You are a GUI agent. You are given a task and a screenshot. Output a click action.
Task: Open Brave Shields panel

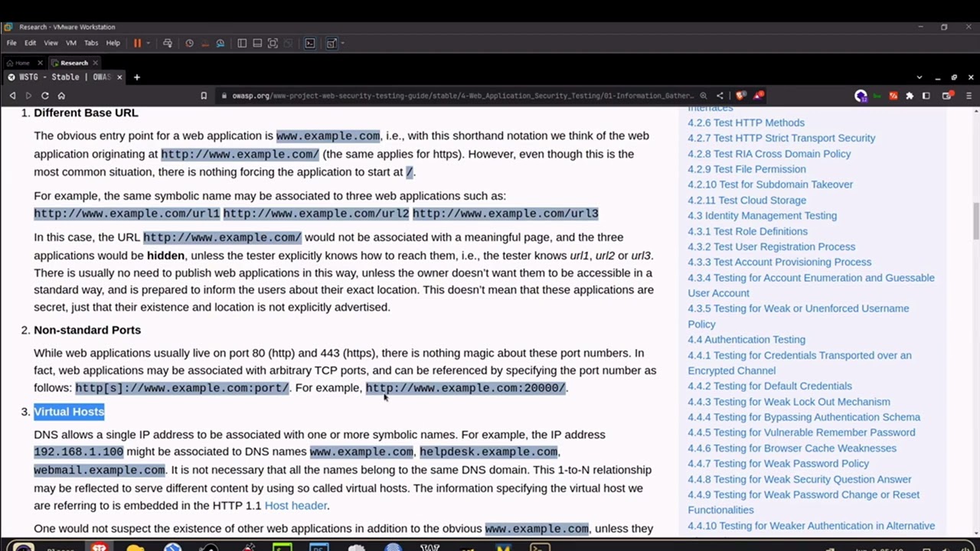(x=740, y=96)
